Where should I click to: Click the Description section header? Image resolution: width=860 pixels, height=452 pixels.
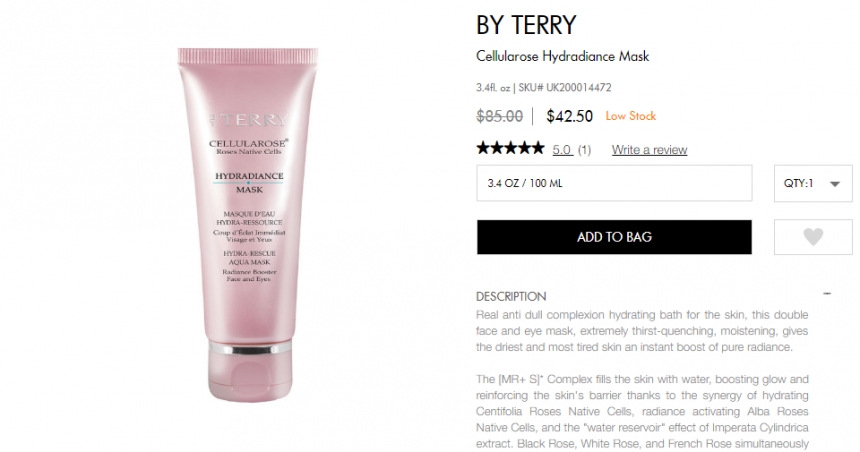point(511,297)
